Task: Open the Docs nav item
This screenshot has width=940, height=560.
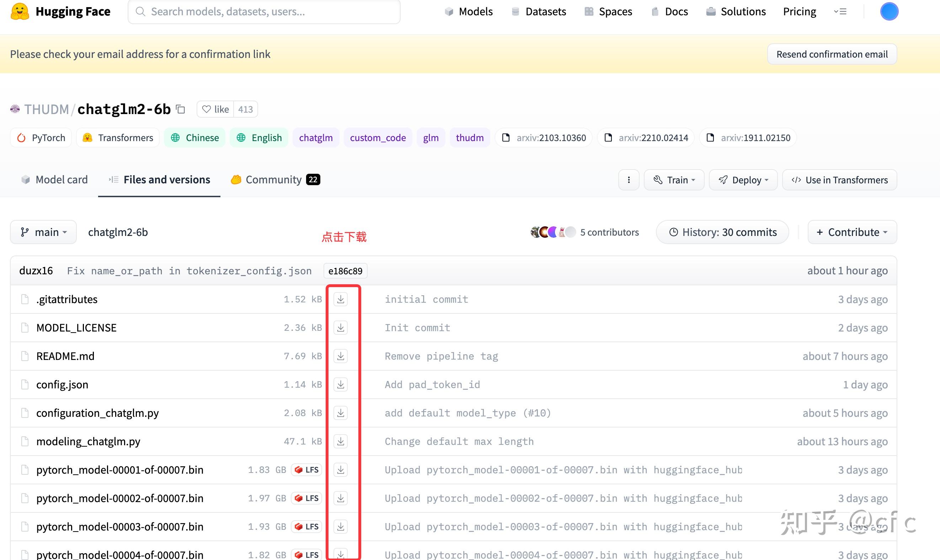Action: 670,12
